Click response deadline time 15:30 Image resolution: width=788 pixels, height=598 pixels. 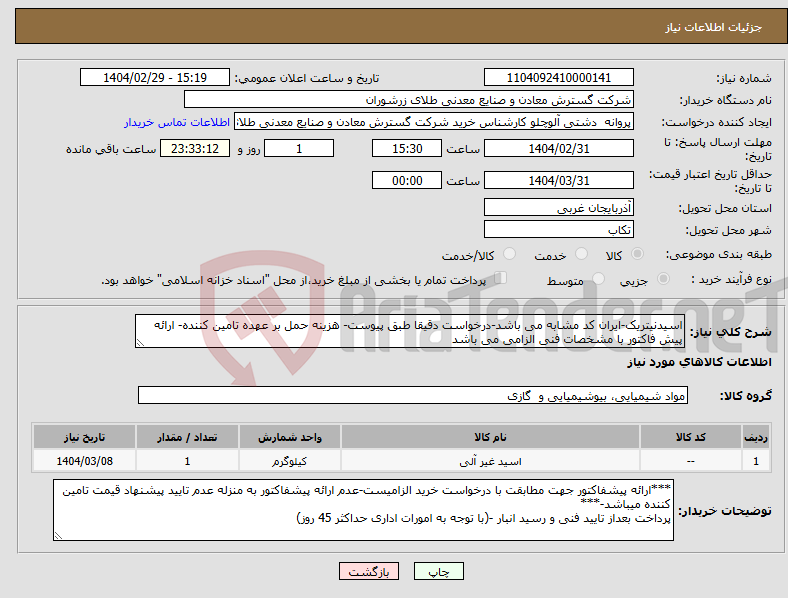407,148
